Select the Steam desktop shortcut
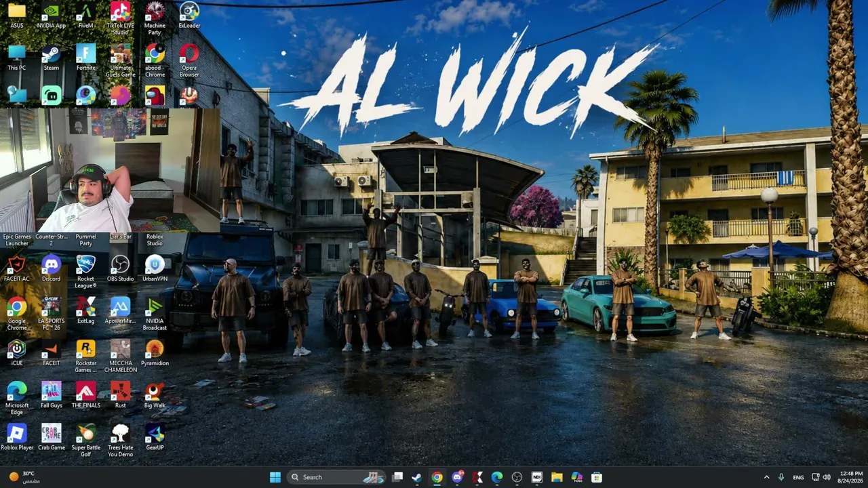Image resolution: width=868 pixels, height=488 pixels. click(x=51, y=58)
